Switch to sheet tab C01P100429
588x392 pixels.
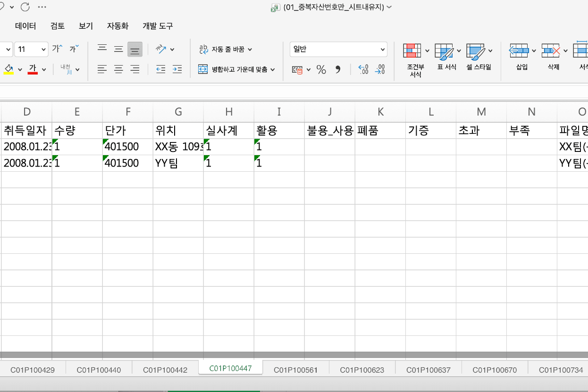[33, 370]
